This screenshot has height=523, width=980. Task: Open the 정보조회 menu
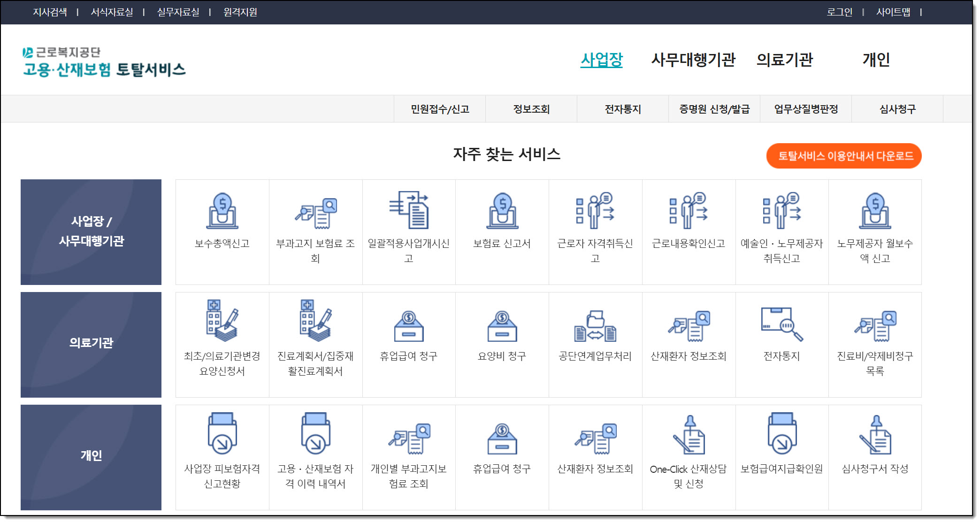click(531, 109)
